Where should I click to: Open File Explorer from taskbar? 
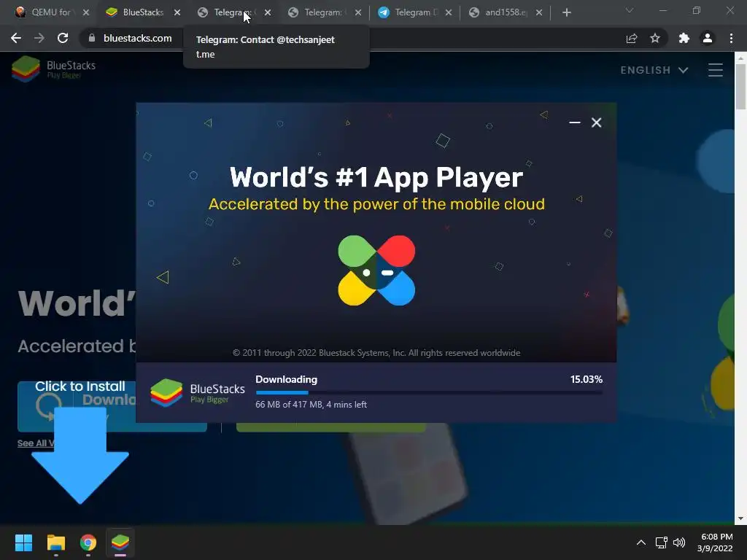pos(55,542)
